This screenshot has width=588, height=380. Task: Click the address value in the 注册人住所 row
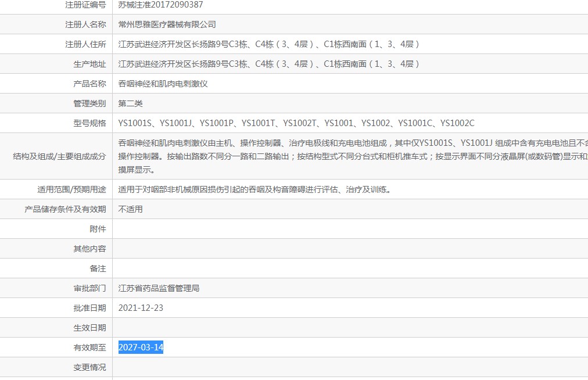point(268,44)
